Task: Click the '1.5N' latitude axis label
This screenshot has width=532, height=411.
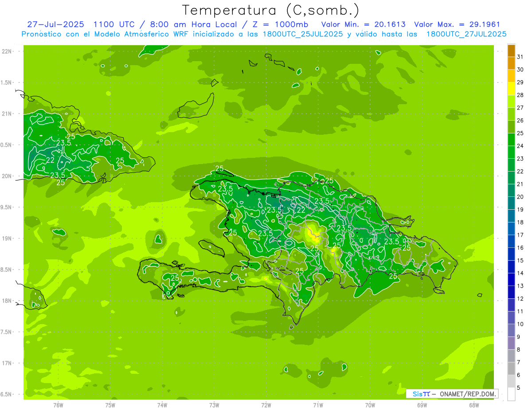Action: (x=7, y=82)
